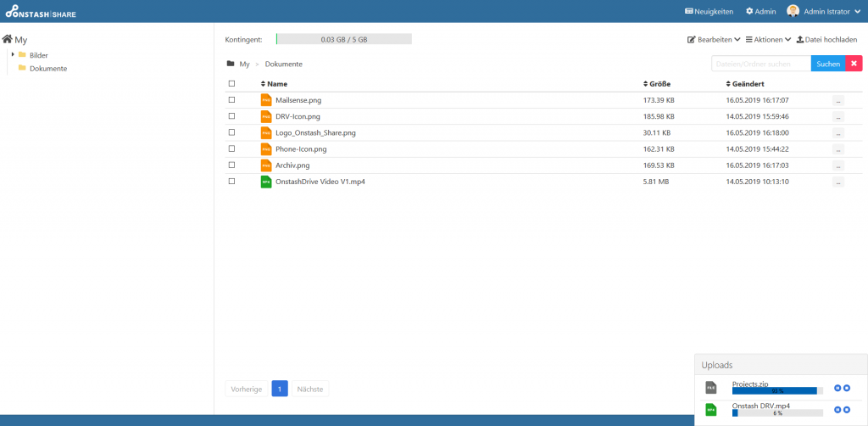Click the PNG icon of Archiv.png
The height and width of the screenshot is (426, 868).
click(x=266, y=165)
